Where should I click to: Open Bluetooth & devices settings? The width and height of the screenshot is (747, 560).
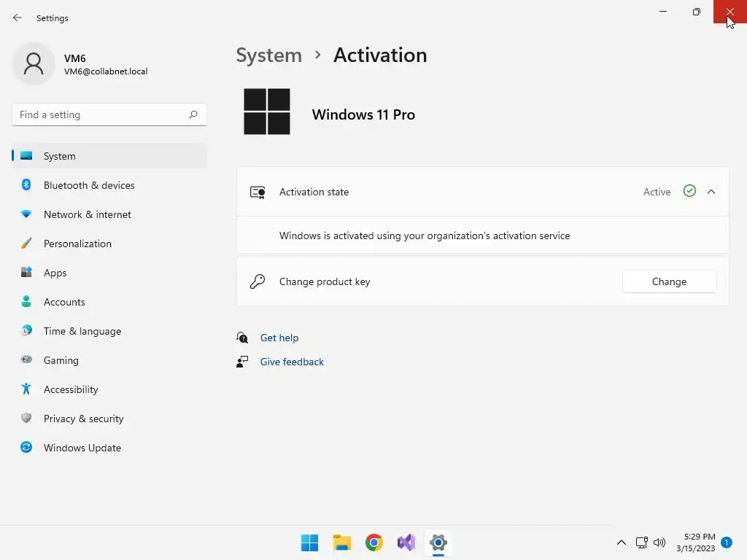[109, 185]
